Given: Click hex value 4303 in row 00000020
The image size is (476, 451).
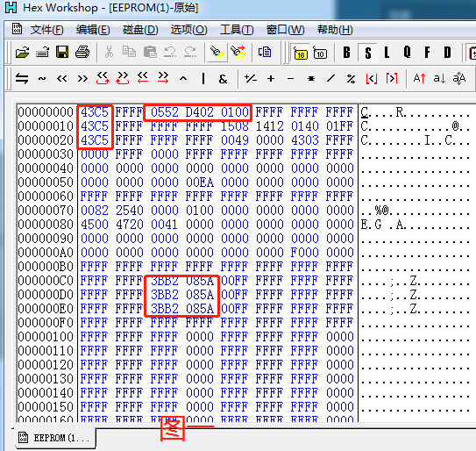Looking at the screenshot, I should coord(305,140).
